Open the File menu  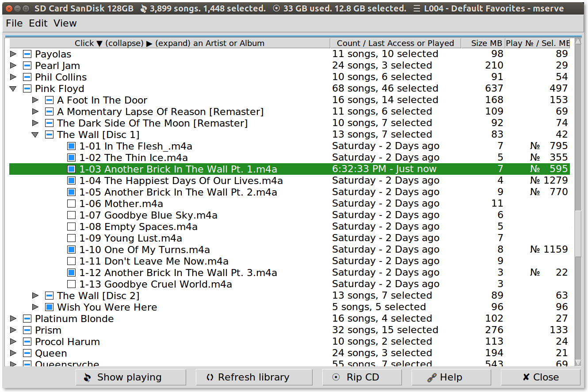[x=14, y=23]
